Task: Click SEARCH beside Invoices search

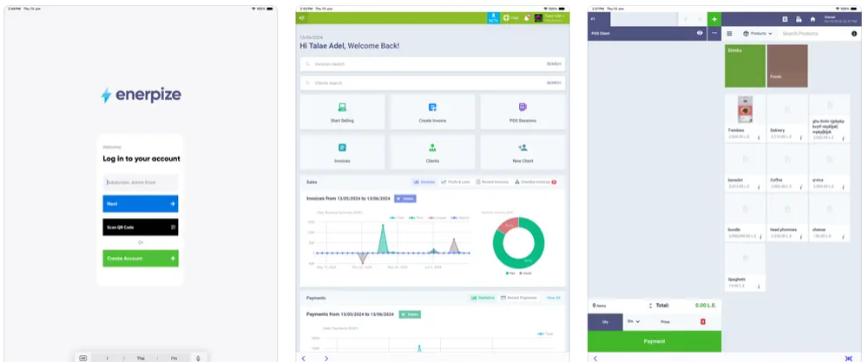Action: pos(554,64)
